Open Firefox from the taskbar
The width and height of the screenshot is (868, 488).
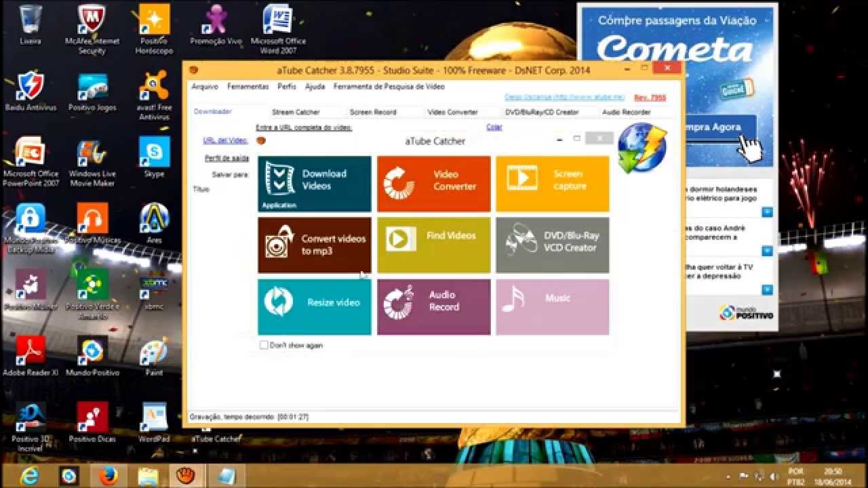tap(108, 476)
